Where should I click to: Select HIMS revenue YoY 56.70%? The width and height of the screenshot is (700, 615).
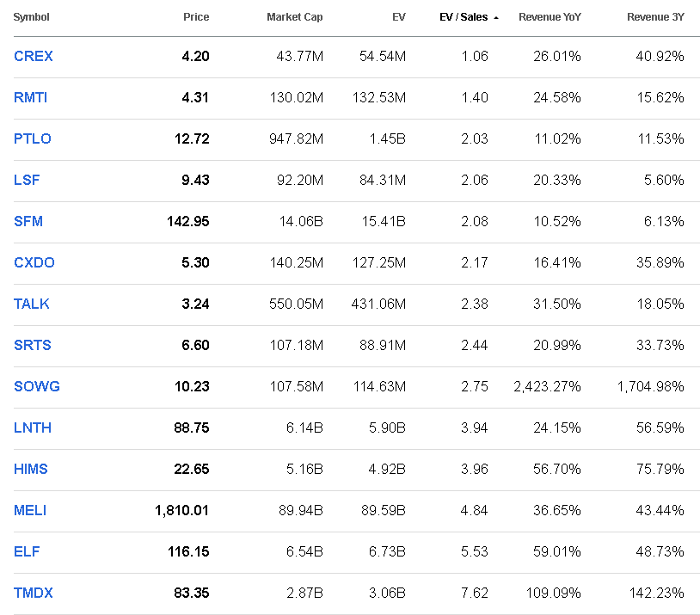557,469
